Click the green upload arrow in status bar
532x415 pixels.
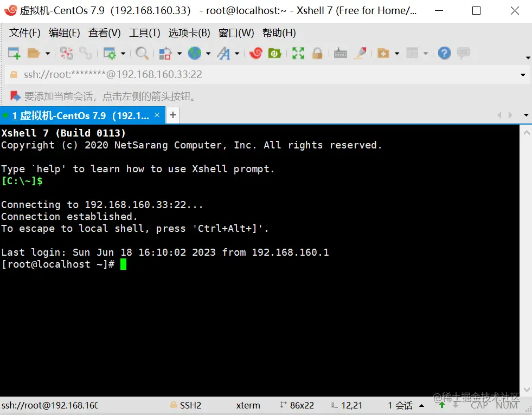click(x=442, y=405)
